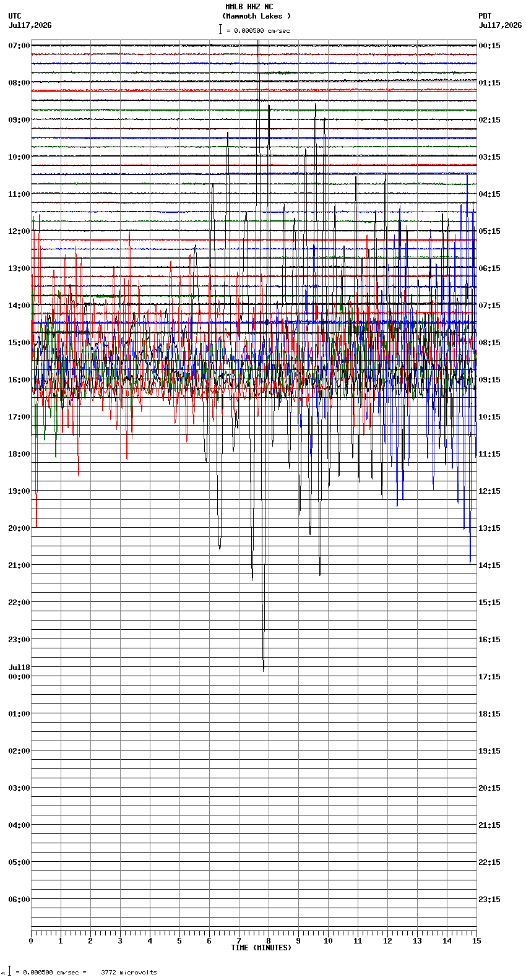526x980 pixels.
Task: Click the 11:00 UTC time label
Action: (19, 194)
